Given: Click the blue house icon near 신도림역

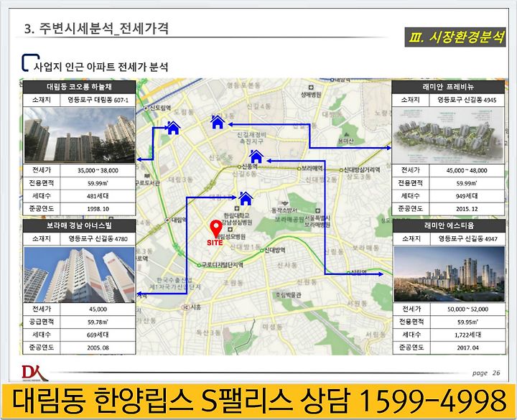Looking at the screenshot, I should coord(173,128).
